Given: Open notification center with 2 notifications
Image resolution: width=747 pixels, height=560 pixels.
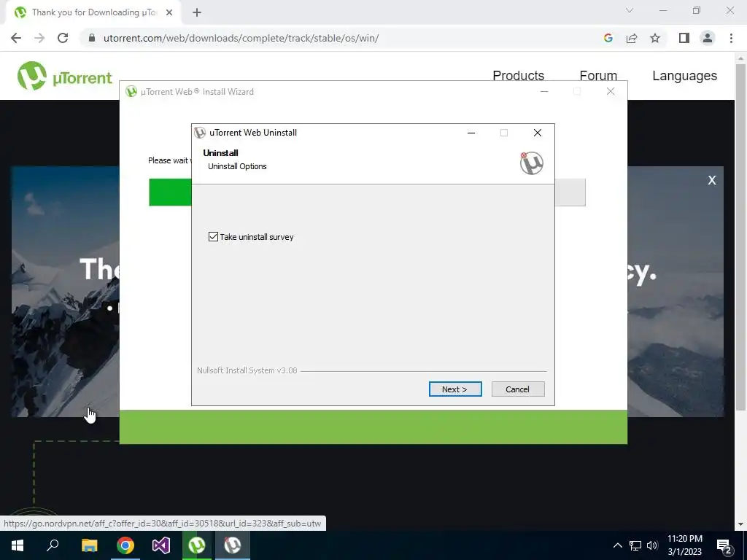Looking at the screenshot, I should 724,545.
